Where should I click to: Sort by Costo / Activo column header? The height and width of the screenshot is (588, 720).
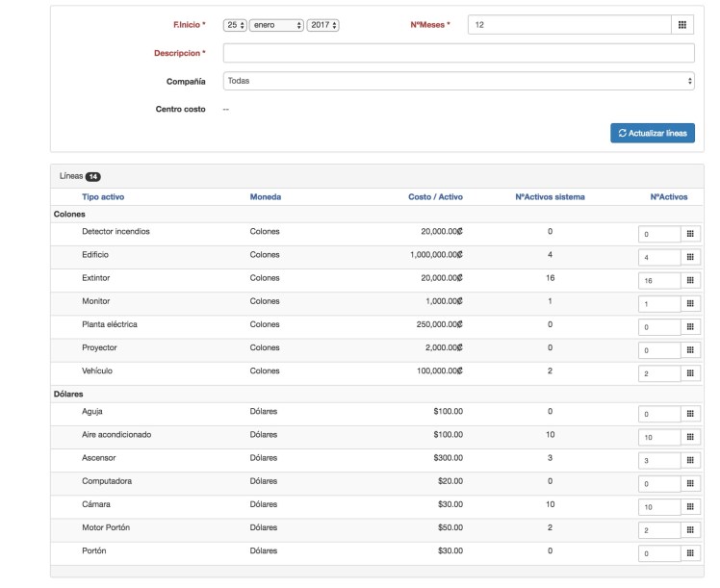tap(435, 196)
